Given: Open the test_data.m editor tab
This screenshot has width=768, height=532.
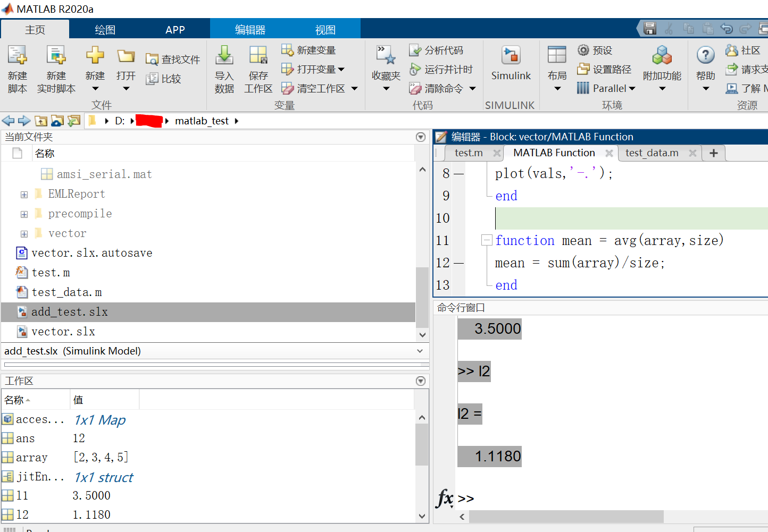Looking at the screenshot, I should (x=652, y=153).
